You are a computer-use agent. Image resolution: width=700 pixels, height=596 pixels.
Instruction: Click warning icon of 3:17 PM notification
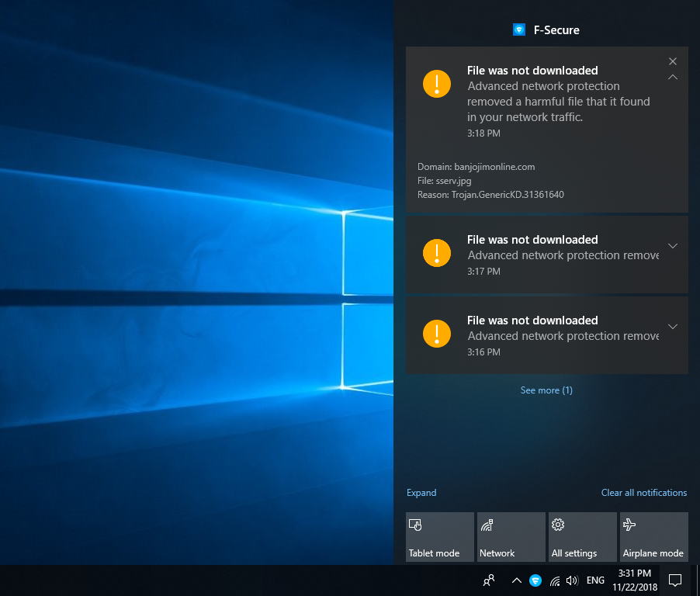pyautogui.click(x=437, y=252)
